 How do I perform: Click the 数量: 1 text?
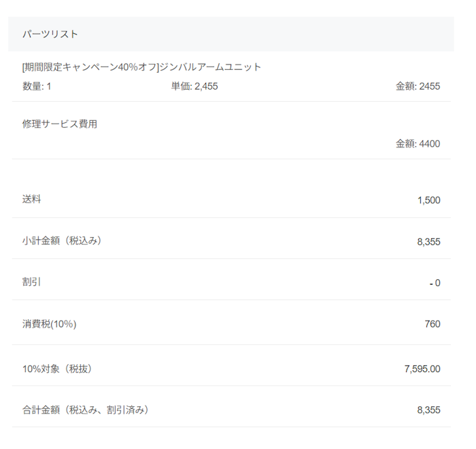tap(37, 86)
